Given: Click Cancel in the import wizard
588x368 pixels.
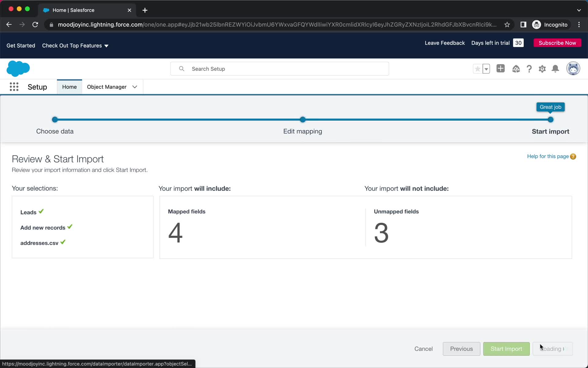Looking at the screenshot, I should pyautogui.click(x=424, y=349).
